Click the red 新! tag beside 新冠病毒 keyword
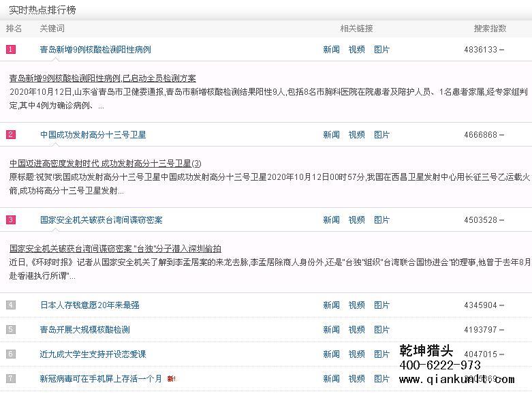532x396 pixels. point(171,379)
